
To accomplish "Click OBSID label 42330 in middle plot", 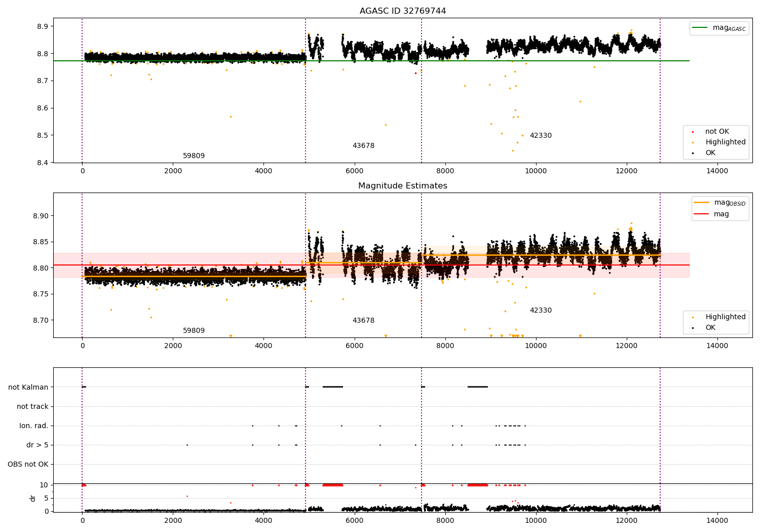I will (x=541, y=311).
